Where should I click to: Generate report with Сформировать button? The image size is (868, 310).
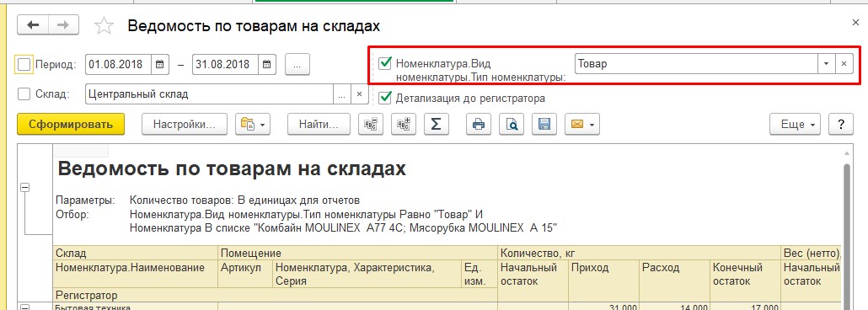point(71,124)
